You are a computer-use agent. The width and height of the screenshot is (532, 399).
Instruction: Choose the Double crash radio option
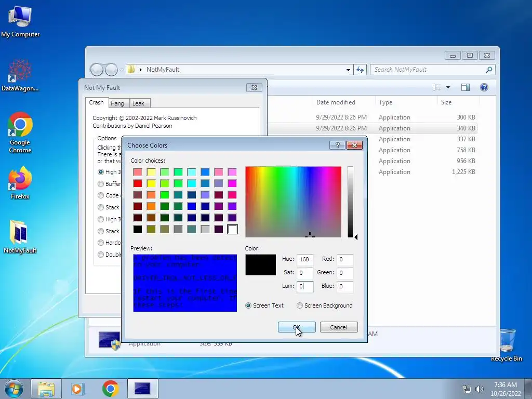click(x=100, y=255)
